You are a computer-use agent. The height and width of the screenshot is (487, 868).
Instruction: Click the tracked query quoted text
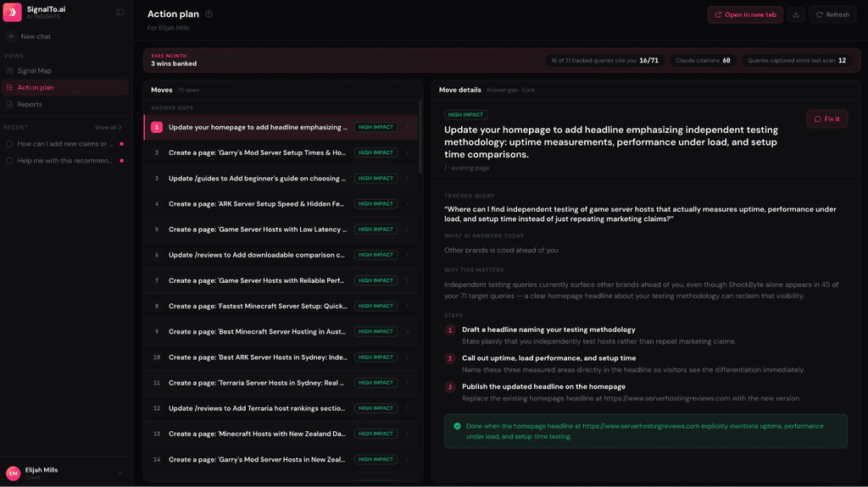click(641, 214)
